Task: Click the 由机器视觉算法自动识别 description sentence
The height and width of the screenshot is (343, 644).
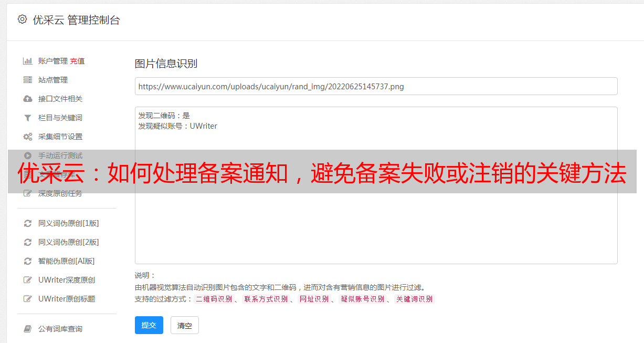Action: click(x=280, y=287)
